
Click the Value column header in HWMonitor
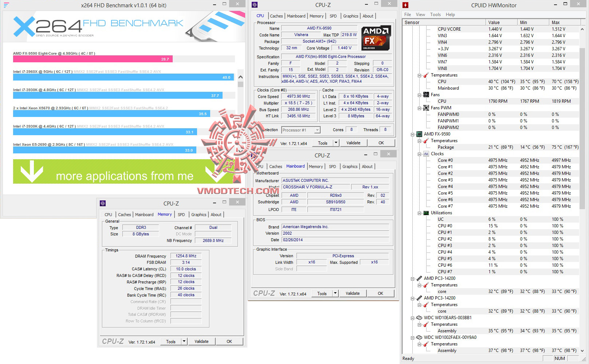coord(501,22)
